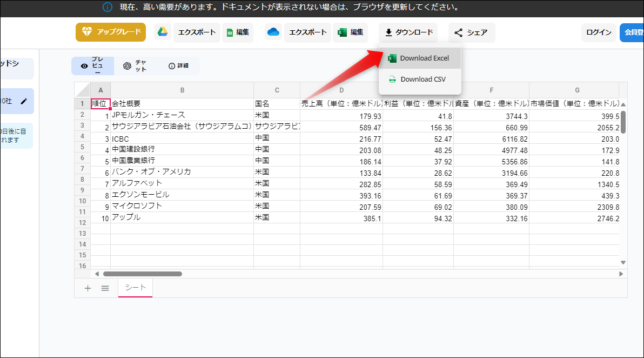Image resolution: width=644 pixels, height=358 pixels.
Task: Select Download CSV from menu
Action: [x=420, y=79]
